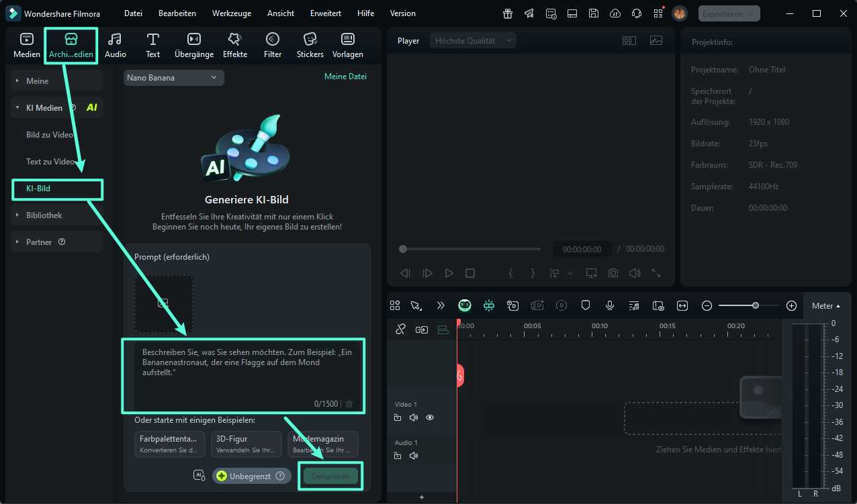Screen dimensions: 857x504
Task: Open the Nano Banana model dropdown
Action: coord(173,78)
